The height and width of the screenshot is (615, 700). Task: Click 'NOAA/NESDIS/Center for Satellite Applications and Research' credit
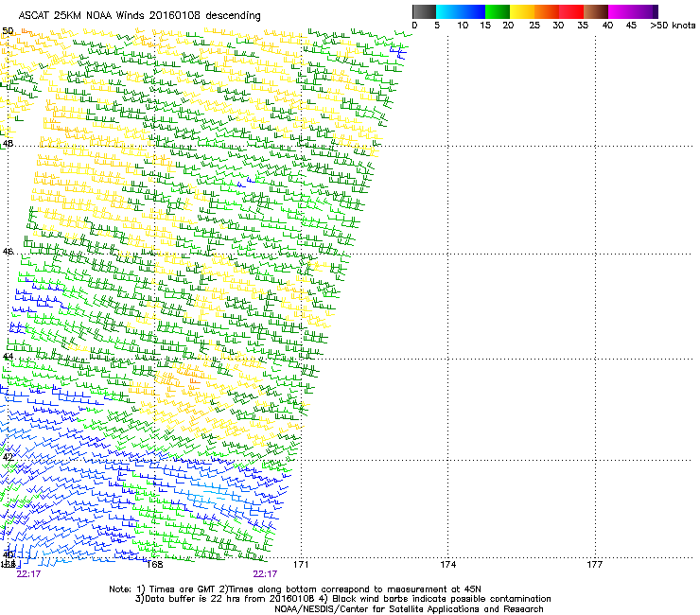[409, 609]
